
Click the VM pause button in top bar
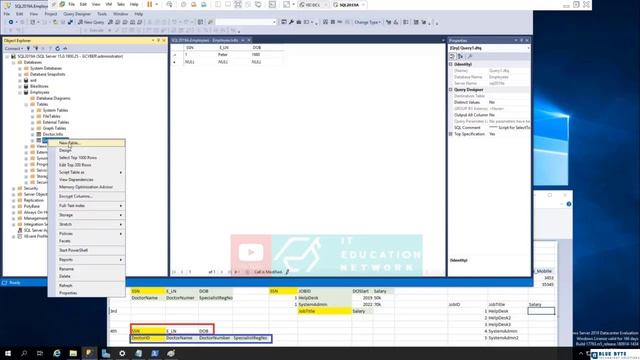pyautogui.click(x=149, y=4)
